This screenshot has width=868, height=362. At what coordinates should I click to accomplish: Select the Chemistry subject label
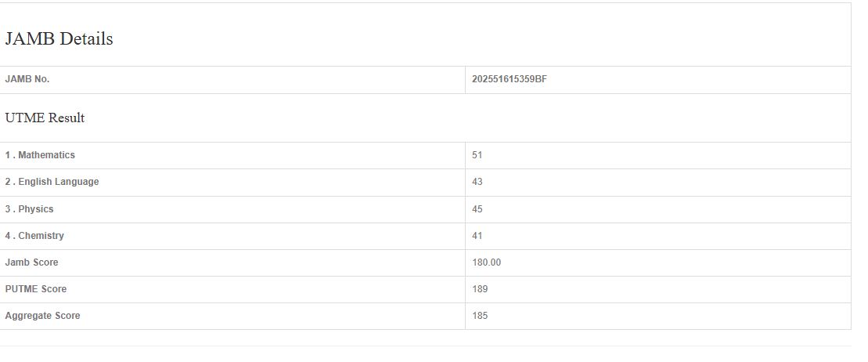pos(41,236)
